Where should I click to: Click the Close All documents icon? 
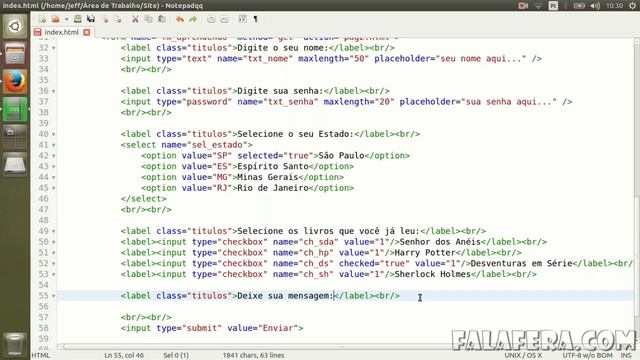click(x=118, y=19)
